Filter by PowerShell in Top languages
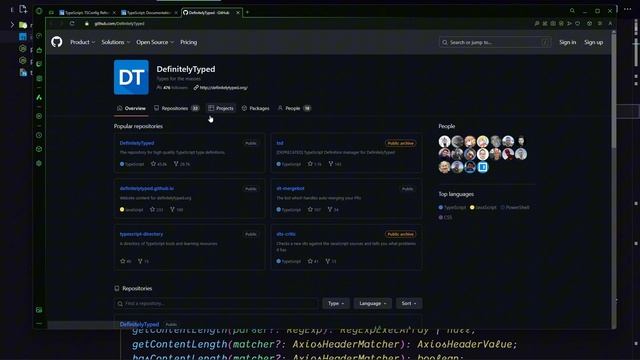 click(x=515, y=207)
